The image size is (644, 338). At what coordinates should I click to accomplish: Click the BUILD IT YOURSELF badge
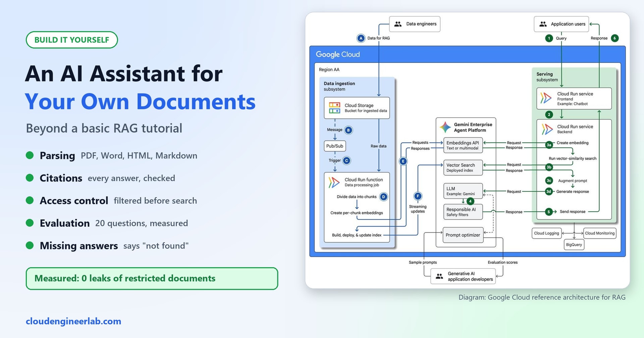72,40
